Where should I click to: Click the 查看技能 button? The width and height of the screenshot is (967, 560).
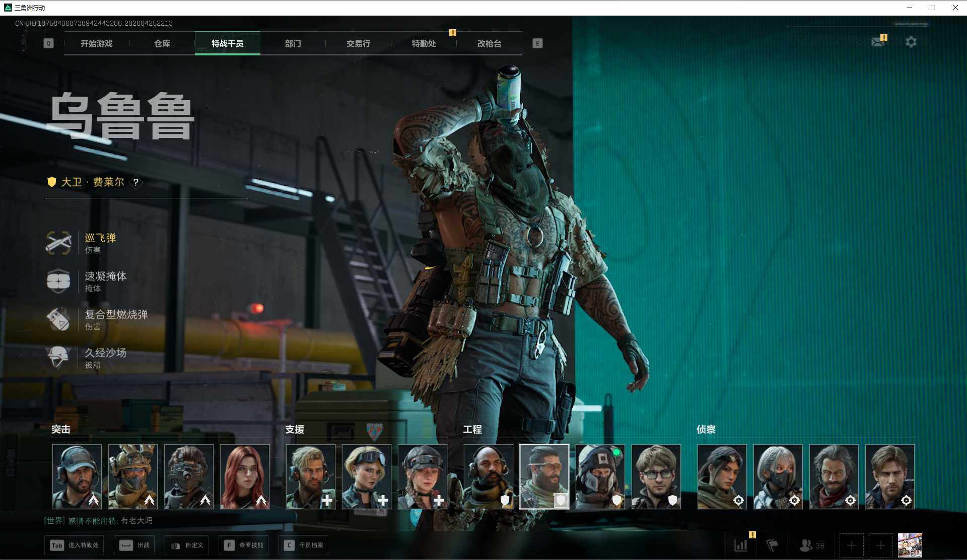point(245,545)
